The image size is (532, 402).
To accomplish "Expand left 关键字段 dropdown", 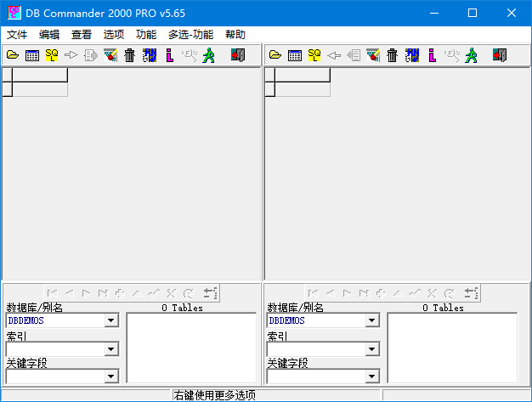I will 111,377.
